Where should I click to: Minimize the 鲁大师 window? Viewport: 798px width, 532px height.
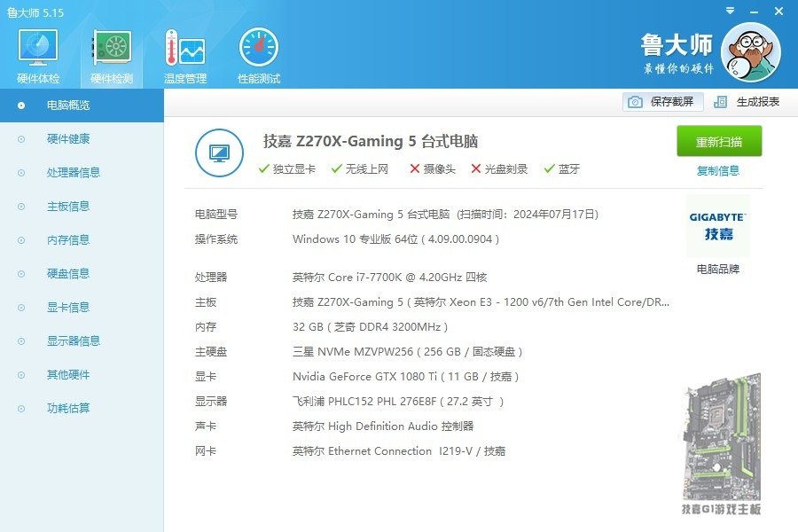coord(755,12)
